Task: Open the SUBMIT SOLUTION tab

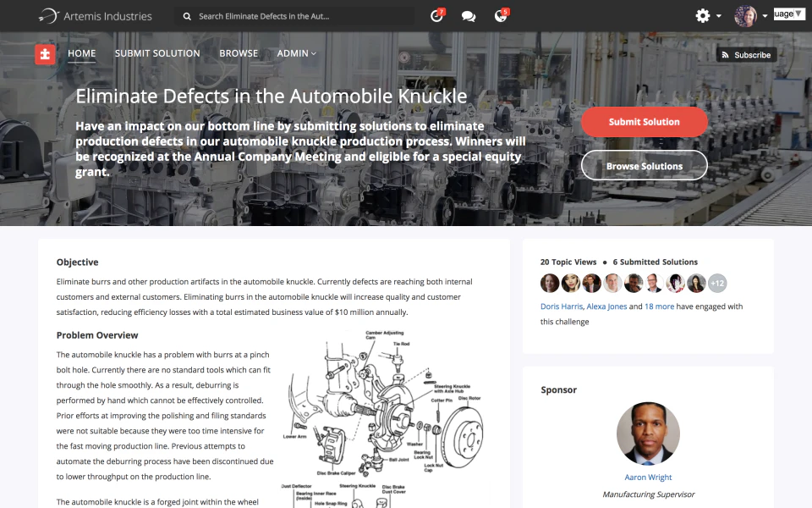Action: coord(157,53)
